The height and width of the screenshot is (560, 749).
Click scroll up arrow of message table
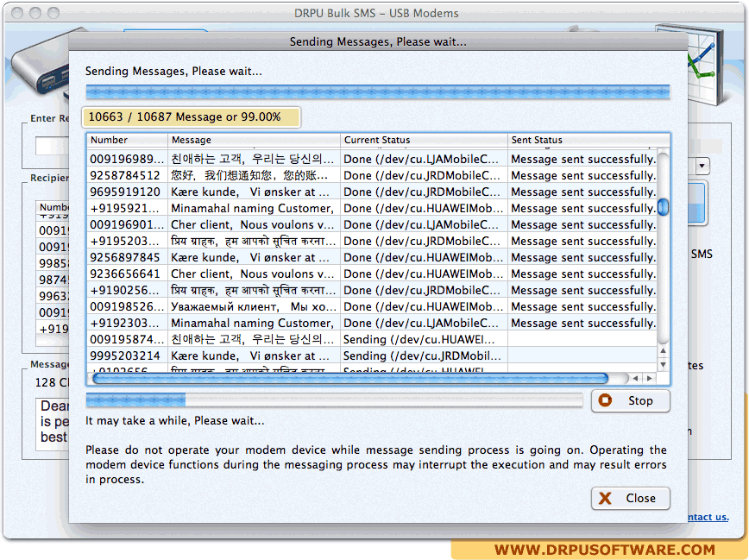click(663, 350)
